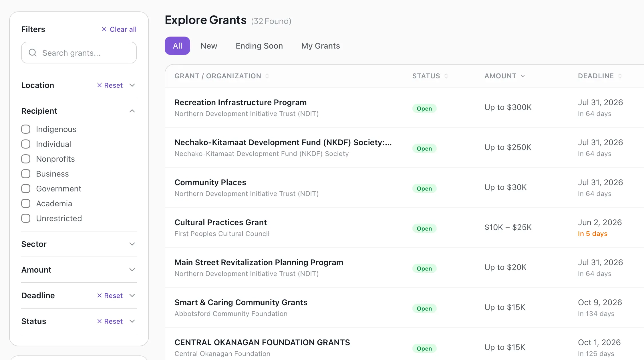
Task: Sort by Deadline column arrows
Action: click(x=620, y=76)
